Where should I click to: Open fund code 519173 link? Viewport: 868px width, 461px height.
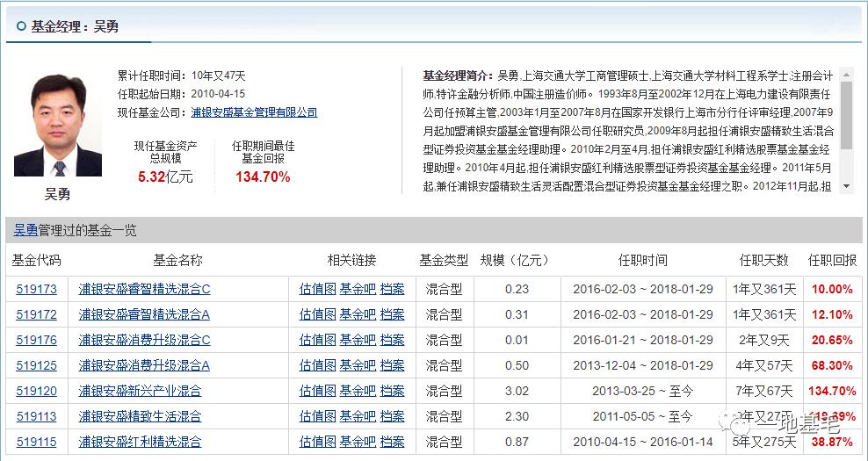tap(37, 289)
